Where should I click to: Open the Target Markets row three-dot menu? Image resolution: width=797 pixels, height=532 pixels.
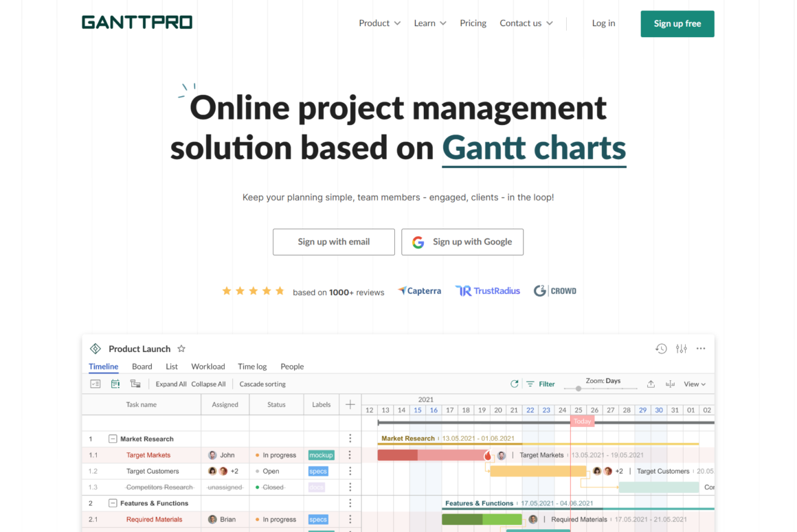[350, 455]
